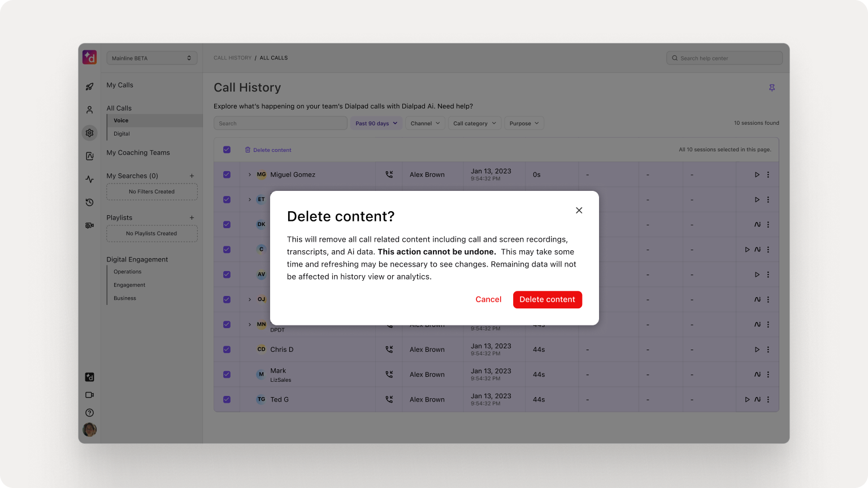Open the Mainline BETA office selector
This screenshot has width=868, height=488.
[x=152, y=58]
